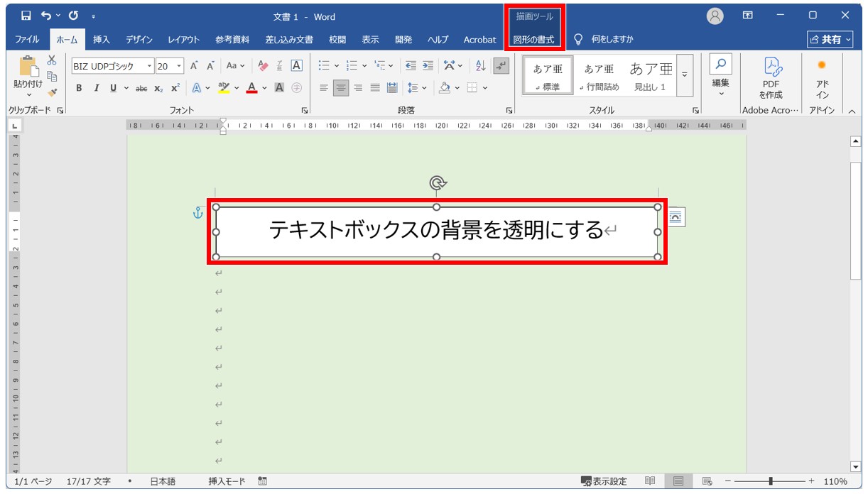Click the distributed alignment icon
Screen dimensions: 868x494
[x=392, y=88]
